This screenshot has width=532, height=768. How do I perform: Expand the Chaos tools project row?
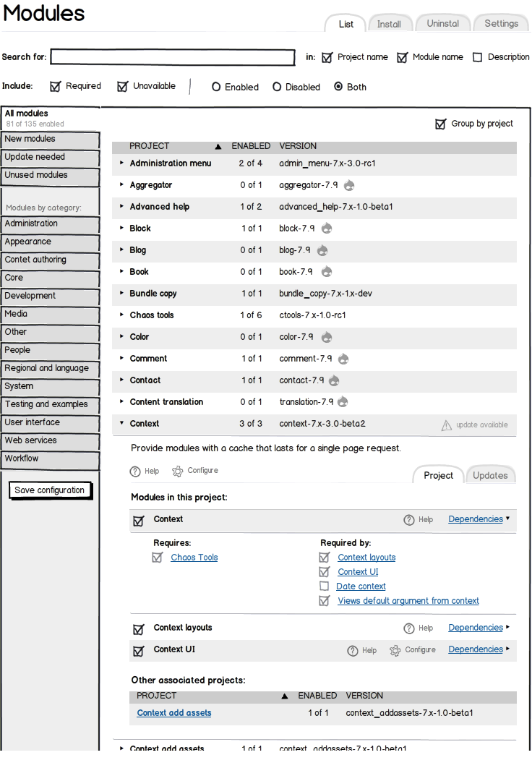121,315
